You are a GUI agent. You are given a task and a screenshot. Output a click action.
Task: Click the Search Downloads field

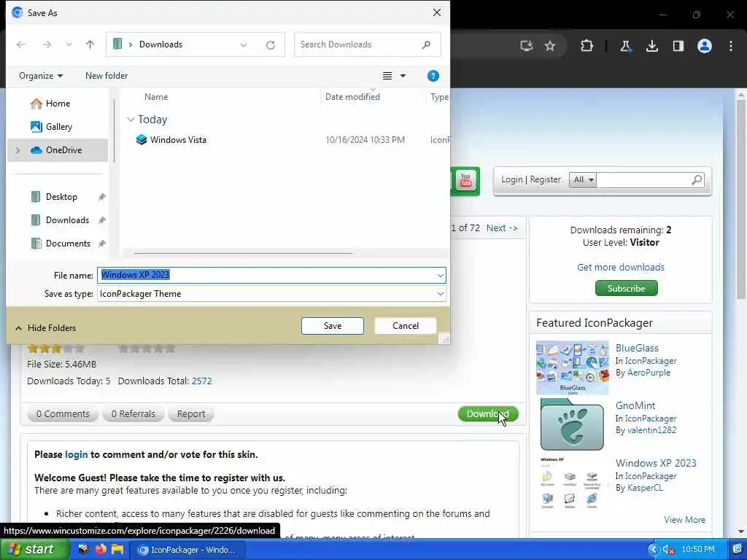368,44
